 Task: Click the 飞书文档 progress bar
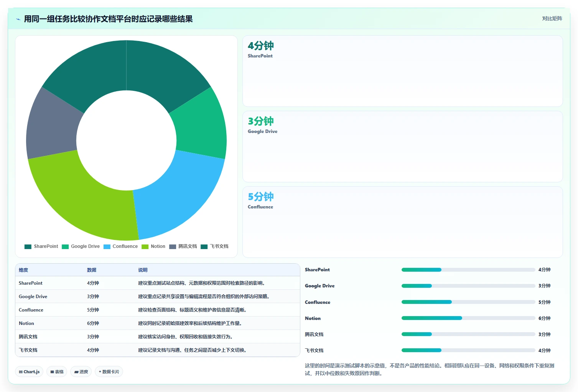[468, 350]
